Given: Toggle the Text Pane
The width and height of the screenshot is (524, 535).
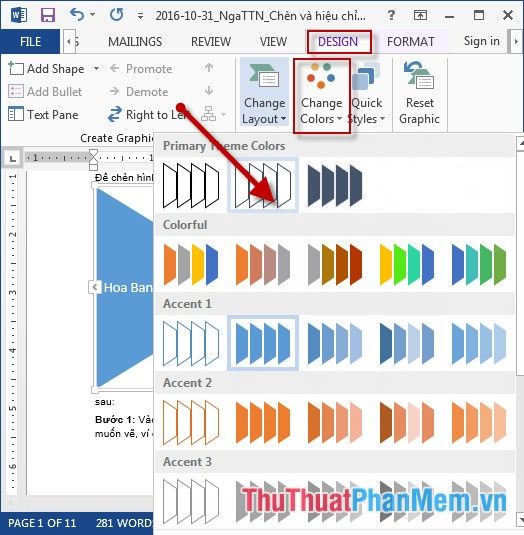Looking at the screenshot, I should pos(43,115).
